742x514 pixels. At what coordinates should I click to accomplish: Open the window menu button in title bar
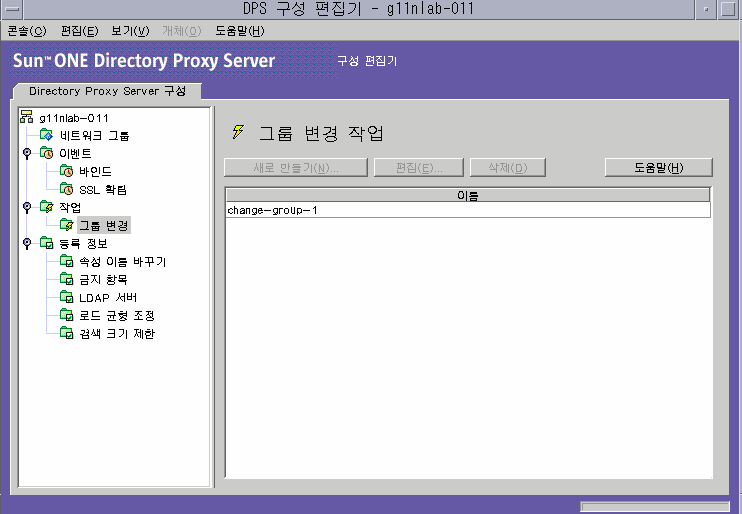click(11, 9)
